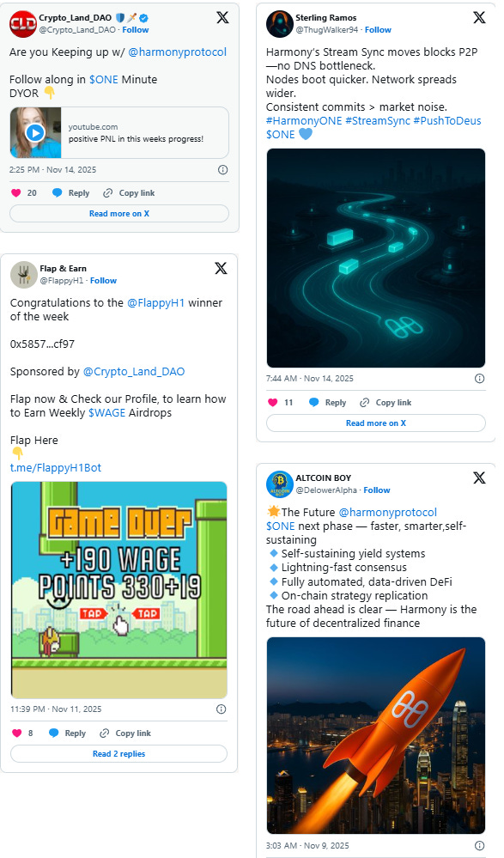Open the t.me/FlappyH1Bot link
The image size is (504, 858).
[x=56, y=467]
